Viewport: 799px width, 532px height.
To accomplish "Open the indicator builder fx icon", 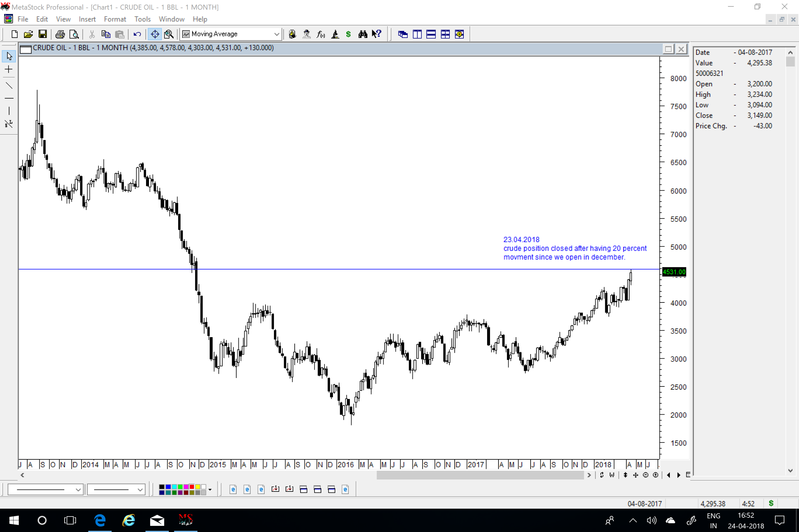I will click(x=321, y=34).
